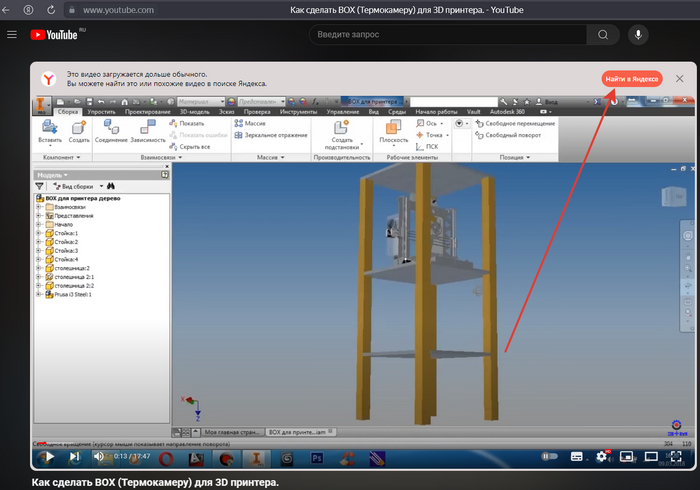The height and width of the screenshot is (490, 700).
Task: Click the Yandex Y logo in the banner
Action: (x=48, y=79)
